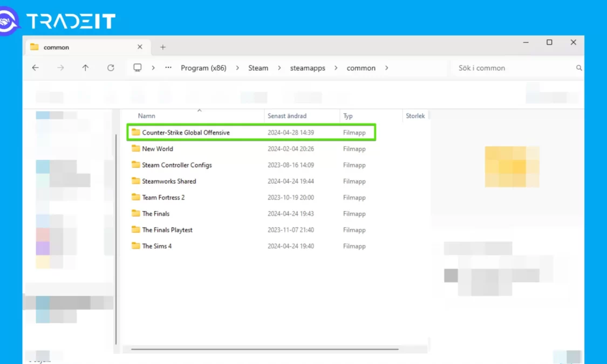Click date 2024-04-24 19:43
607x364 pixels.
[x=291, y=214]
